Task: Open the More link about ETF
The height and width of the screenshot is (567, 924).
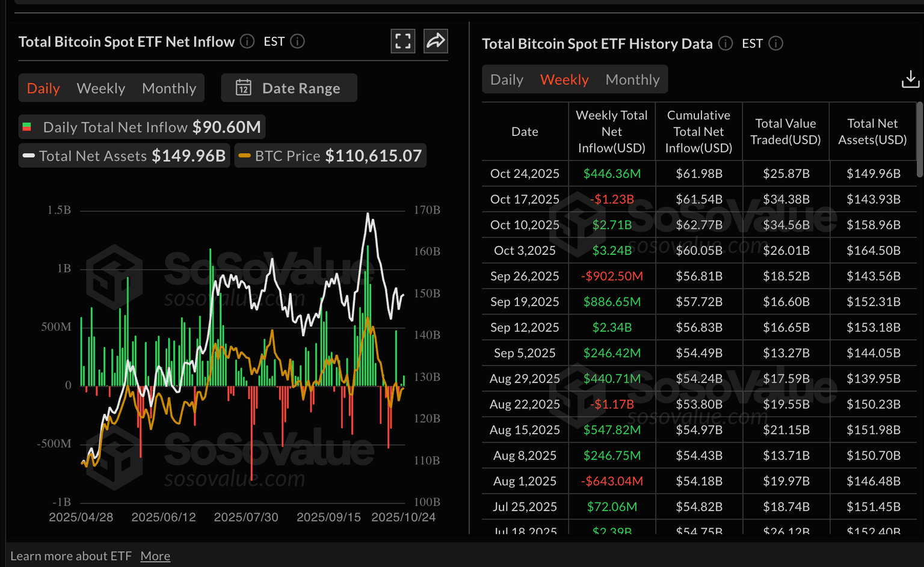Action: [x=155, y=556]
